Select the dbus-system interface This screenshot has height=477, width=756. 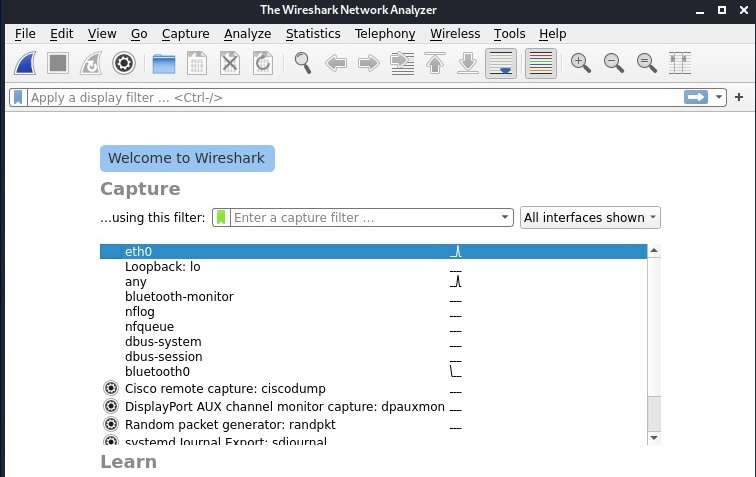(x=373, y=341)
